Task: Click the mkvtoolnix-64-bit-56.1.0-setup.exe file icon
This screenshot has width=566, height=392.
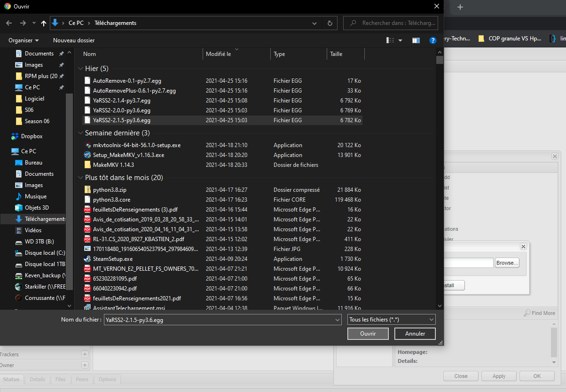Action: point(87,145)
